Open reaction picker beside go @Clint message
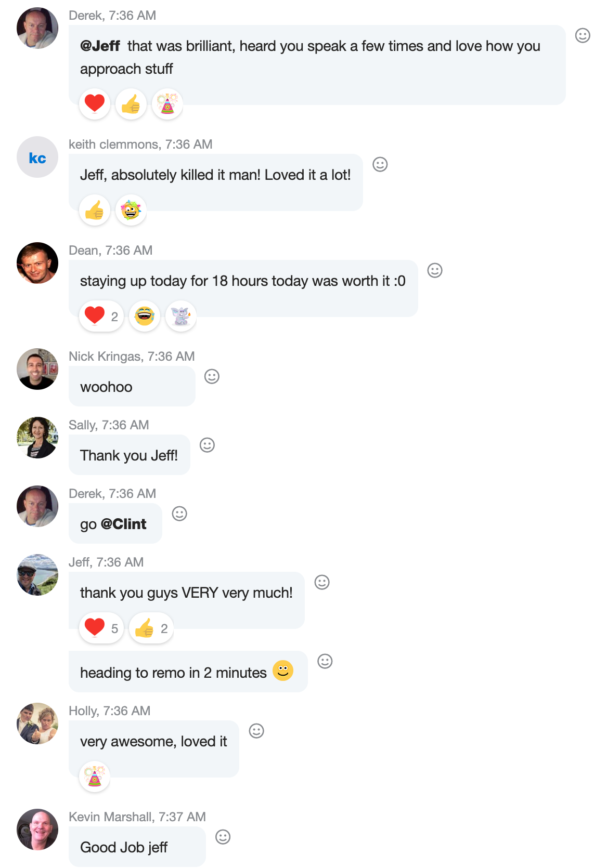This screenshot has height=868, width=594. pyautogui.click(x=179, y=514)
